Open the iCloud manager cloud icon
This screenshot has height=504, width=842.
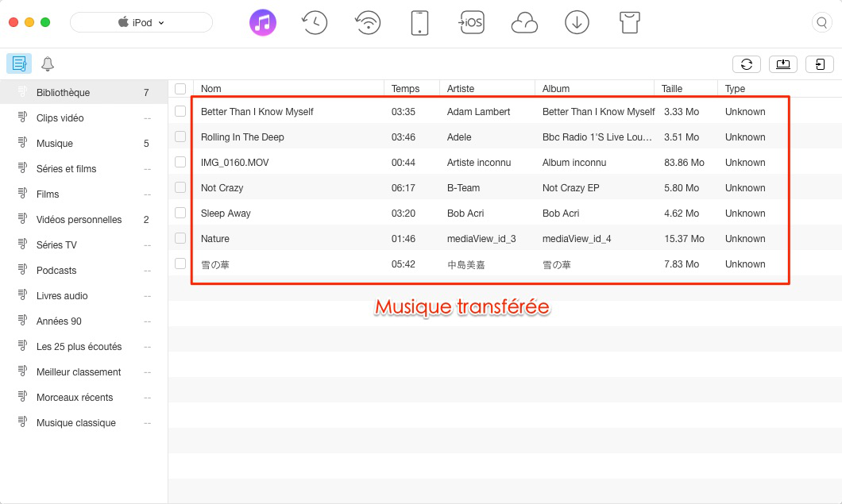coord(524,23)
